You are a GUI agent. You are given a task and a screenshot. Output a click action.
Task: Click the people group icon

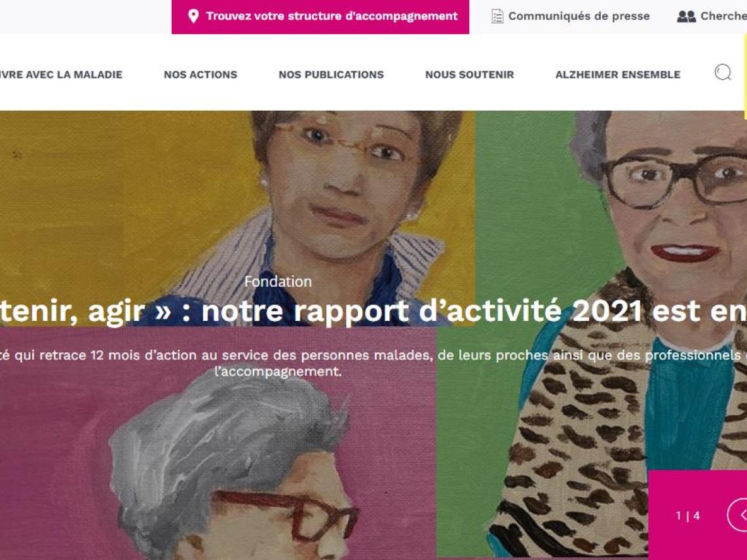[686, 16]
